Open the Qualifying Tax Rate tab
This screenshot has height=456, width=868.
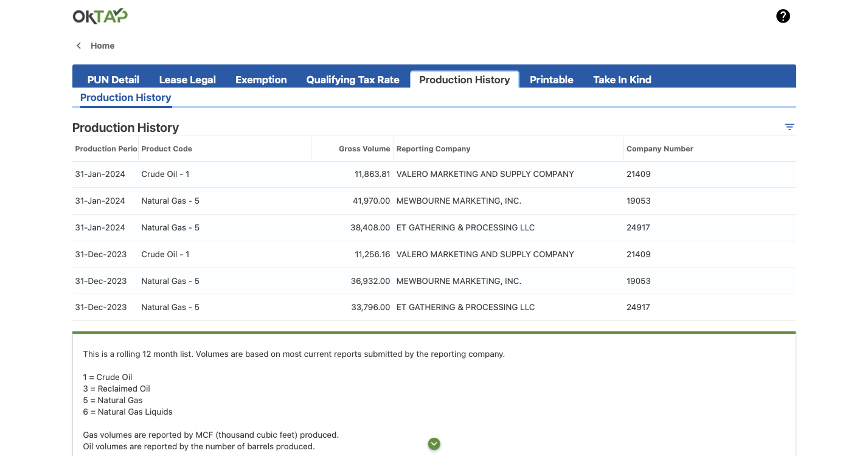click(x=353, y=80)
